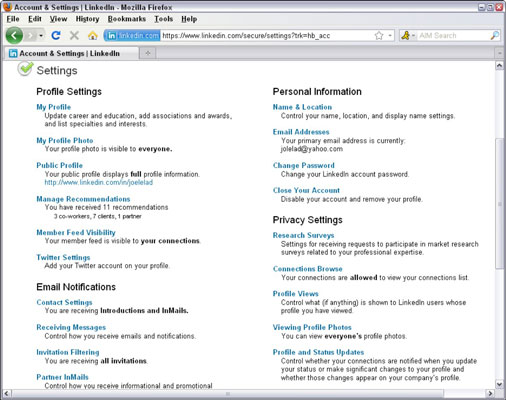Viewport: 506px width, 400px height.
Task: Open the Change Password link
Action: [x=304, y=165]
